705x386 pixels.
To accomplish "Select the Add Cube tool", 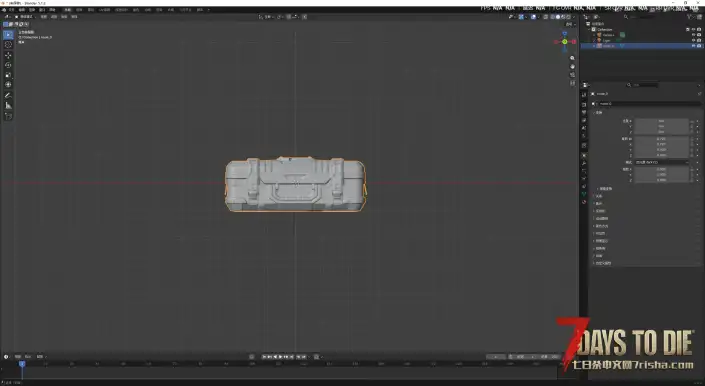I will [x=8, y=116].
